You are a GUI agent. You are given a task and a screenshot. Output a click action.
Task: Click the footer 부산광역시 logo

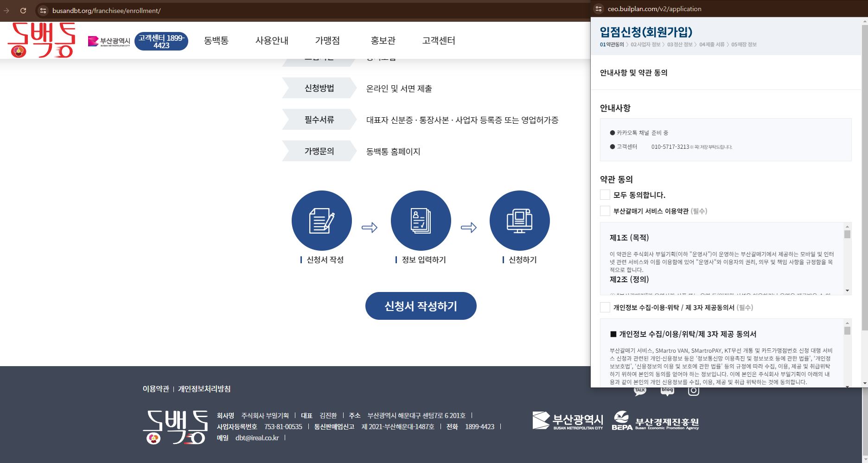tap(568, 421)
